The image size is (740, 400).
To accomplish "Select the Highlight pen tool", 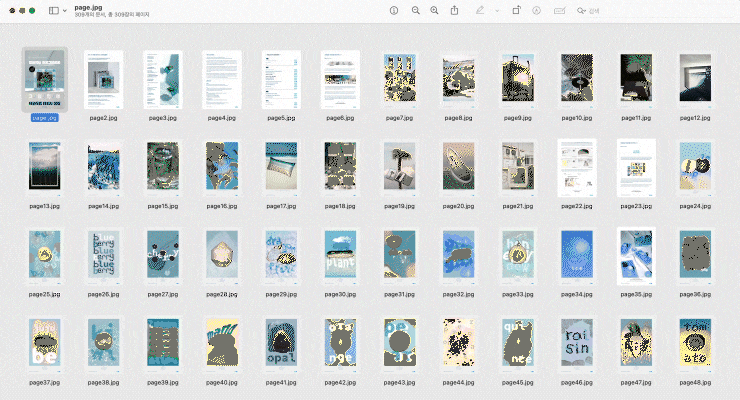I will pos(481,10).
